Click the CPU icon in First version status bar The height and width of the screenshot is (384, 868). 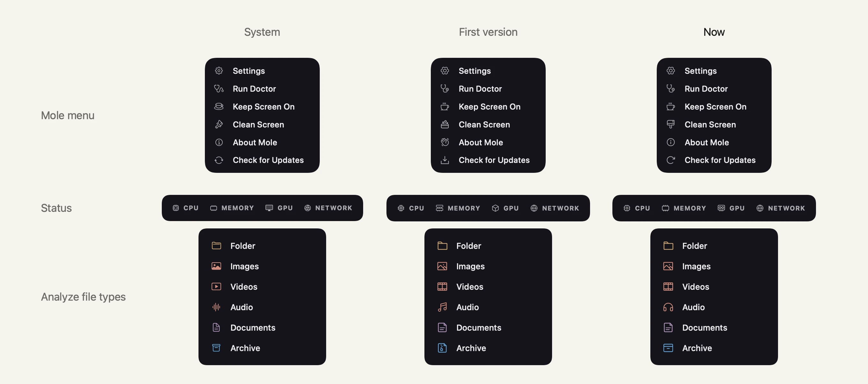pos(400,208)
